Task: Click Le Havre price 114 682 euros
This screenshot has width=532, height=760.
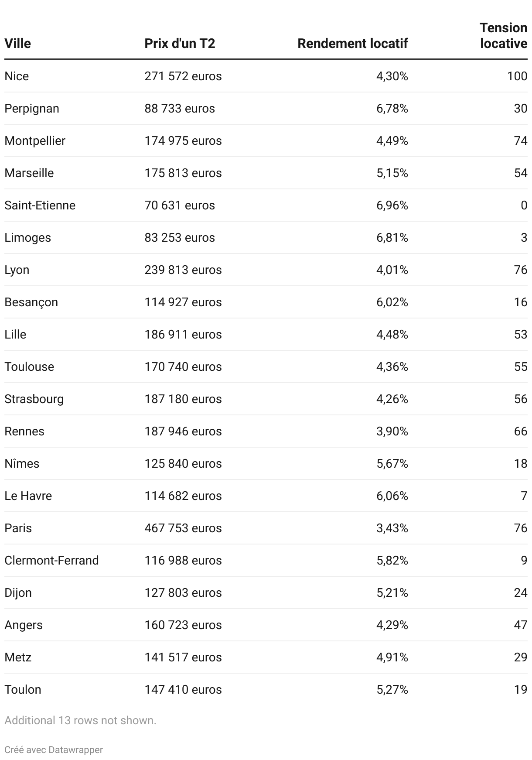Action: click(183, 496)
